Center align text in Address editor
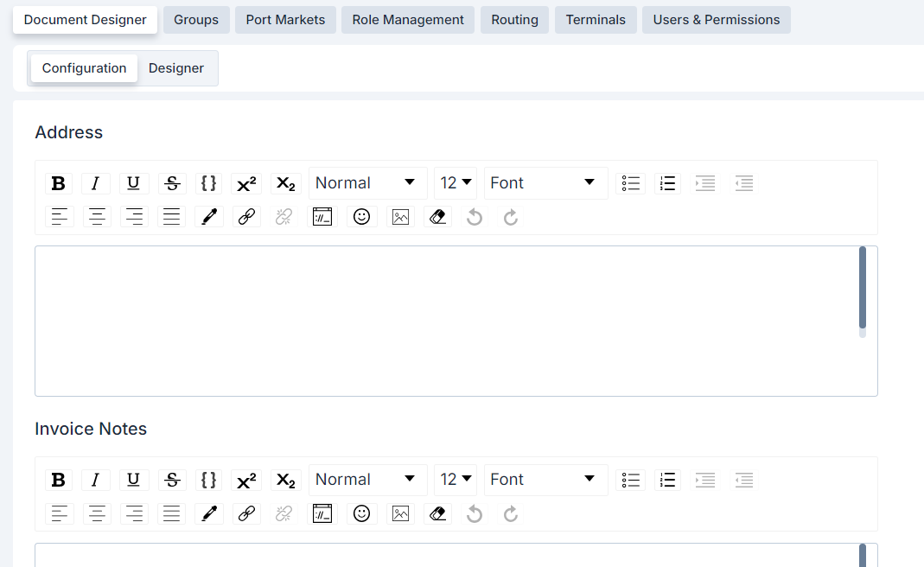Screen dimensions: 924x567 [97, 217]
